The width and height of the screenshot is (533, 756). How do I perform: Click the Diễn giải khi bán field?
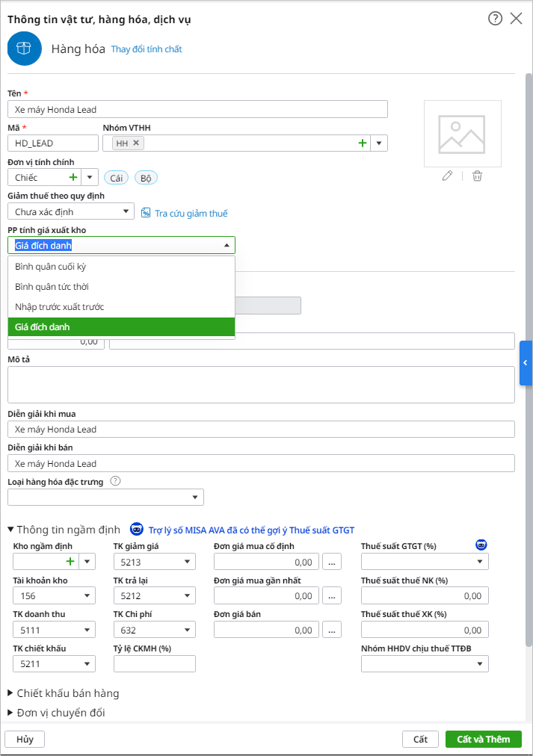click(x=261, y=463)
